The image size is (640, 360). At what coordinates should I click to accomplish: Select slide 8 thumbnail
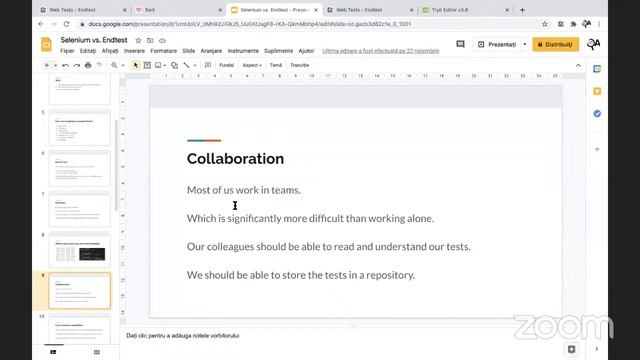click(x=80, y=250)
